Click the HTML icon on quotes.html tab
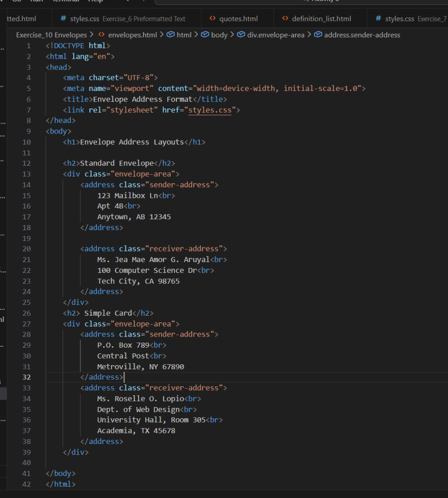This screenshot has height=498, width=448. (212, 19)
